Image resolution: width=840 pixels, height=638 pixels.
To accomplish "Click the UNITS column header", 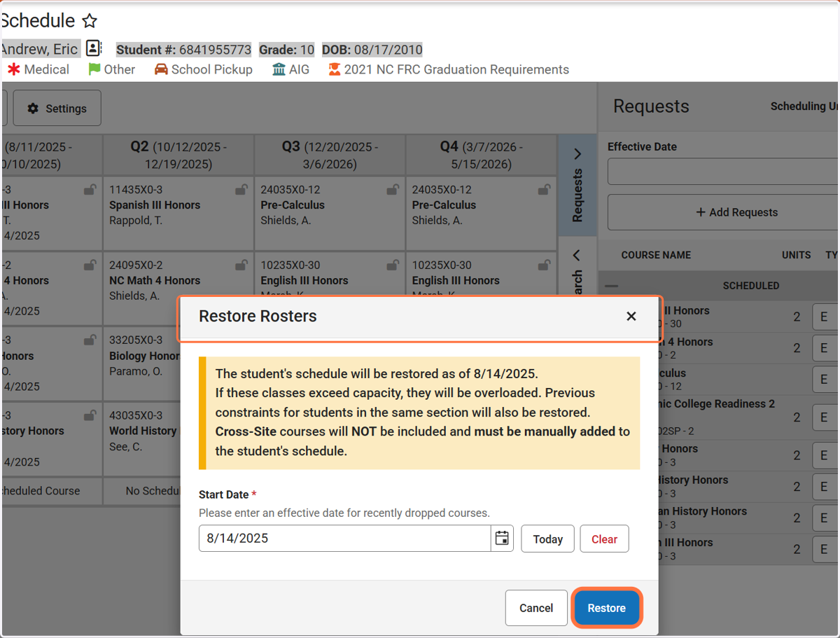I will 797,255.
